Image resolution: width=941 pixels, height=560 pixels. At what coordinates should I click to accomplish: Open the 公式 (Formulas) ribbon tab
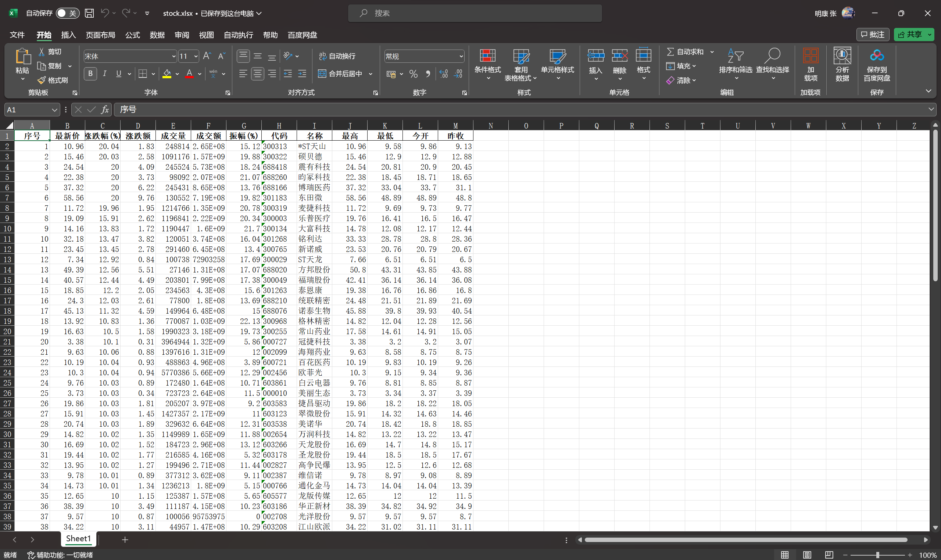132,35
